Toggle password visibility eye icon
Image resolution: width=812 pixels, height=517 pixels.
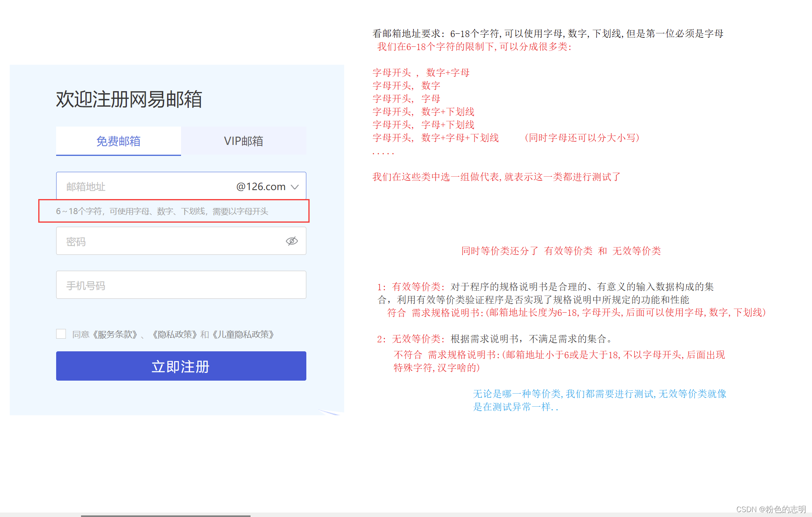292,241
